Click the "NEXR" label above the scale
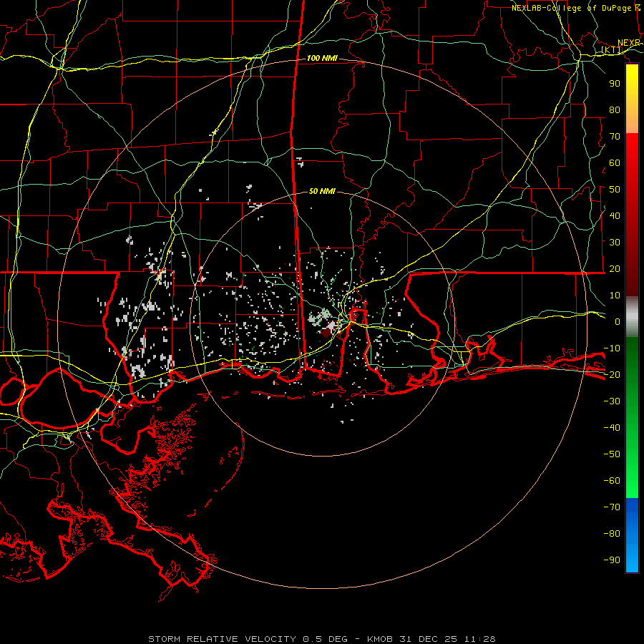644x644 pixels. (629, 43)
